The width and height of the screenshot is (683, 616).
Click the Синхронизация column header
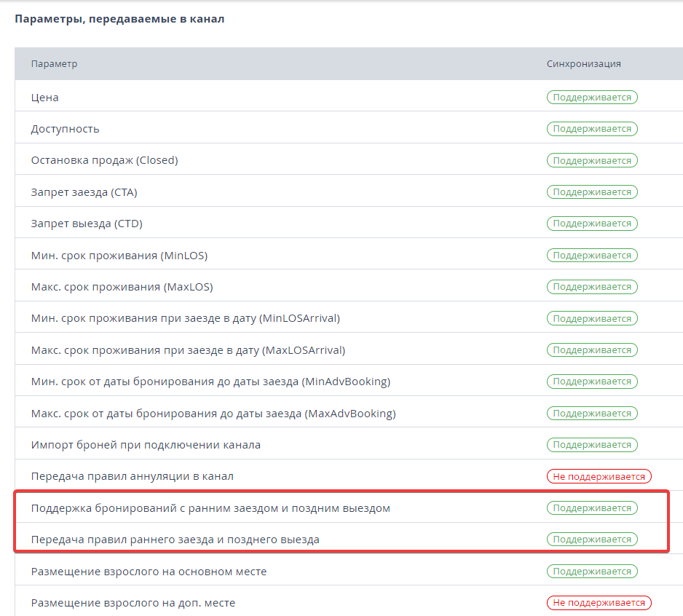coord(584,63)
